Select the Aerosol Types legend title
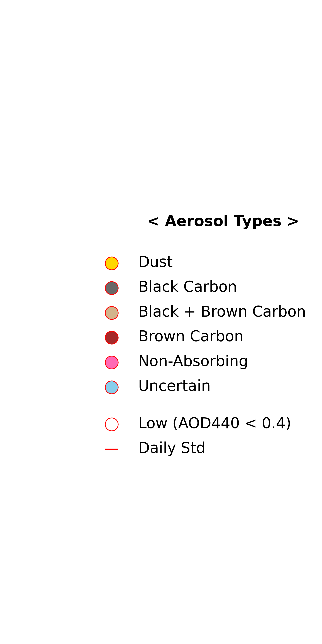Screen dimensions: 322x644 coord(223,221)
